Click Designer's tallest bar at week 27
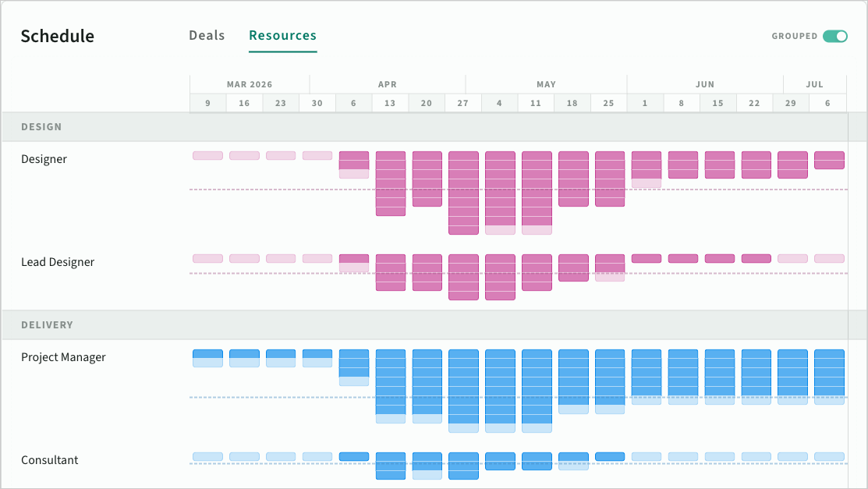The width and height of the screenshot is (868, 489). click(x=463, y=193)
